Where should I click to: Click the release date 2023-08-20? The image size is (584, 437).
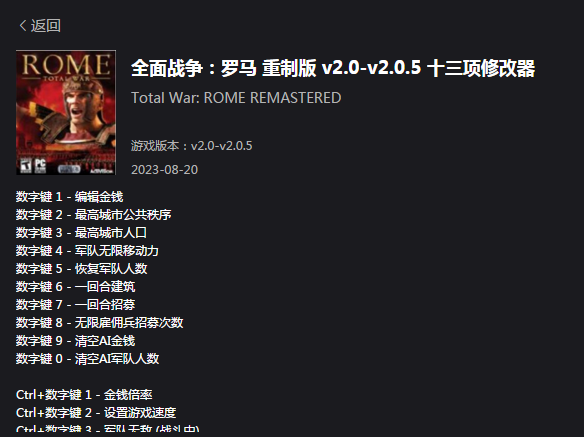[x=164, y=170]
